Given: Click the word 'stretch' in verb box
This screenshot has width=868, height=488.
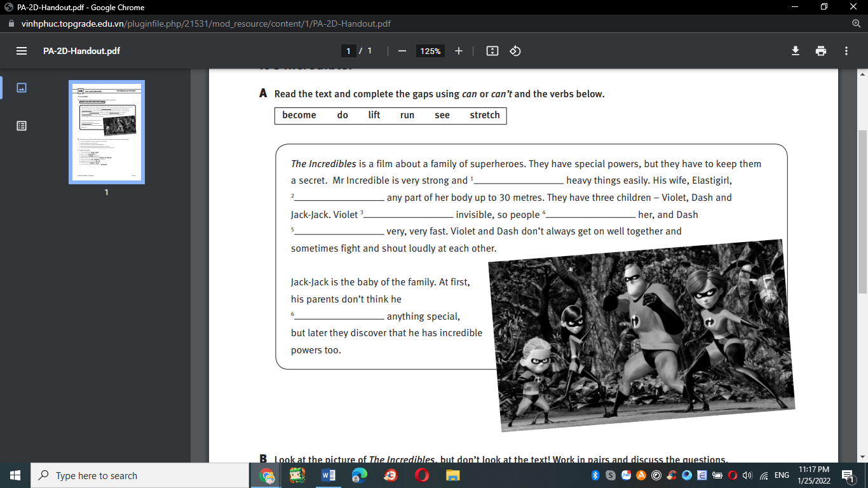Looking at the screenshot, I should coord(485,115).
